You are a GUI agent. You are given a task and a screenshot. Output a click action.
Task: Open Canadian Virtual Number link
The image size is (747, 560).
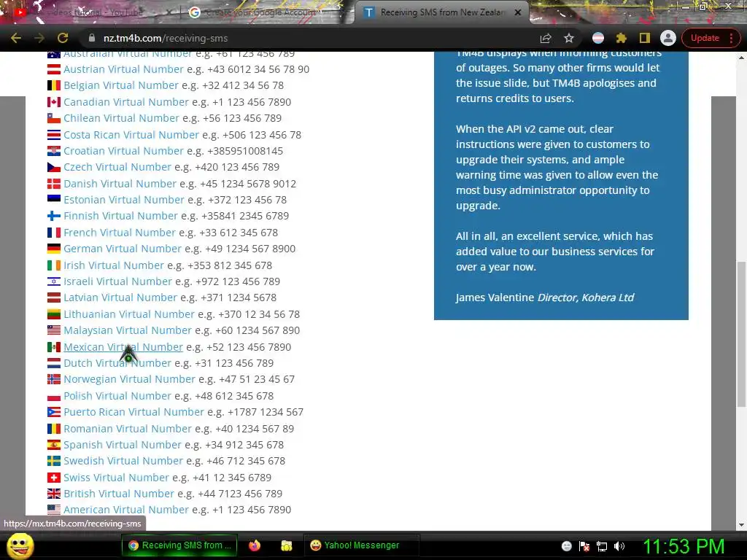click(126, 102)
